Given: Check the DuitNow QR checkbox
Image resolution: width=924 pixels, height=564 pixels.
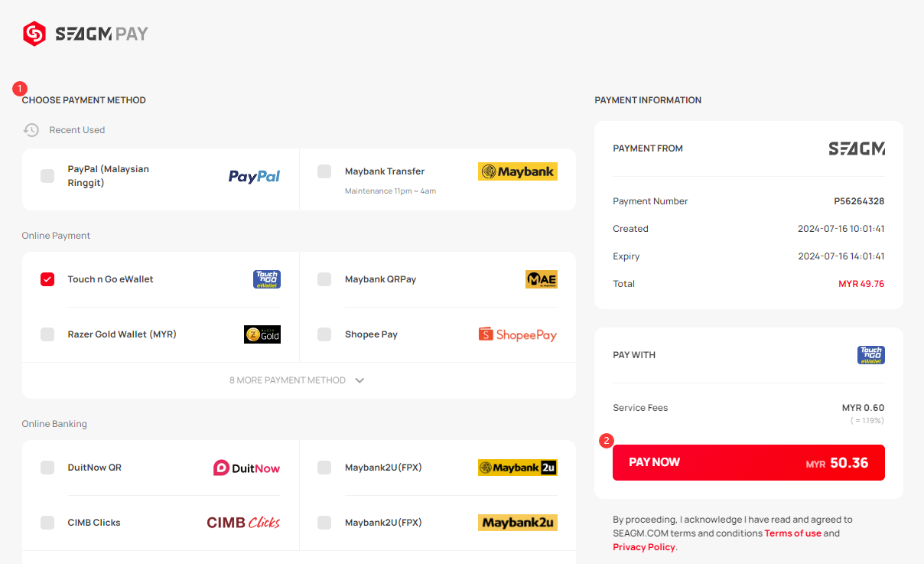Looking at the screenshot, I should coord(47,468).
